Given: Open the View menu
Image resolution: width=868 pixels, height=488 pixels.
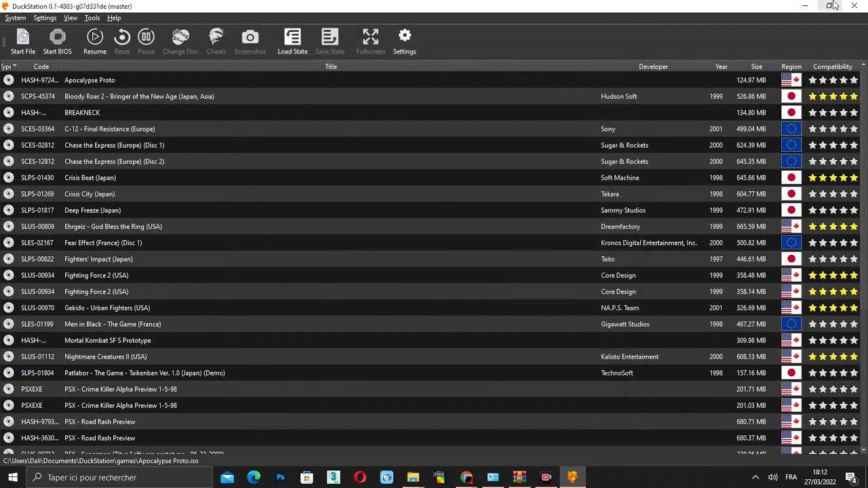Looking at the screenshot, I should tap(71, 18).
